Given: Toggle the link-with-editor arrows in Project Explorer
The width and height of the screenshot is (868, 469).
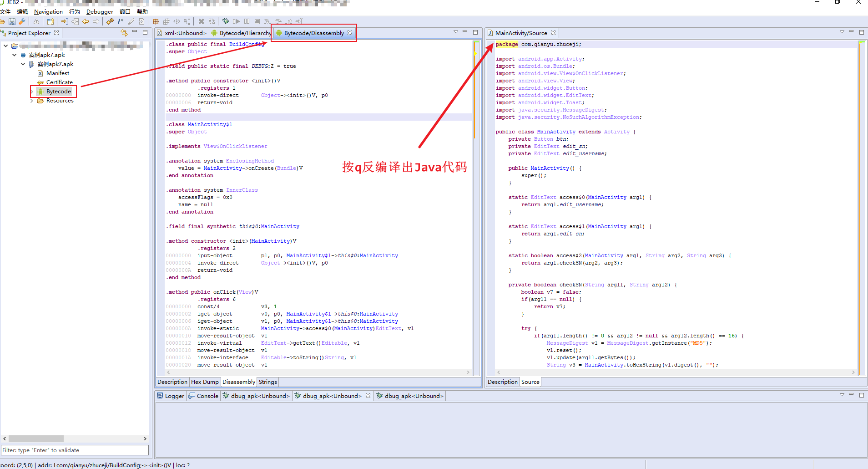Looking at the screenshot, I should (124, 33).
